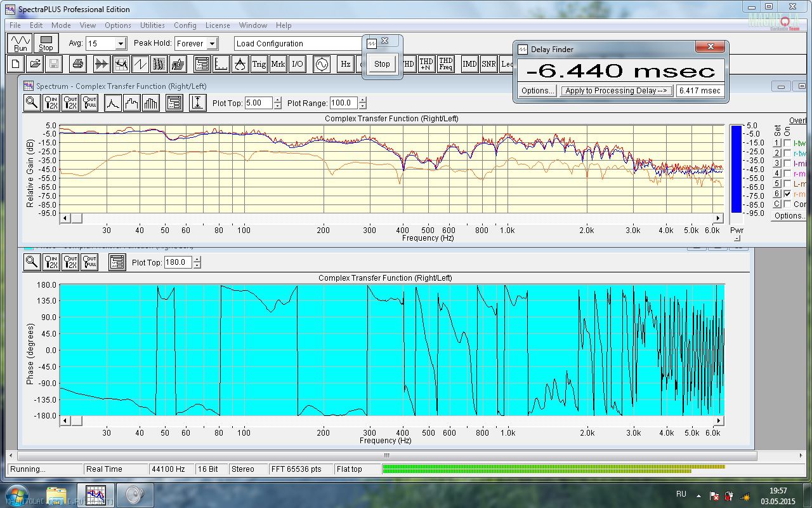The height and width of the screenshot is (508, 812).
Task: Open the Config menu
Action: point(185,25)
